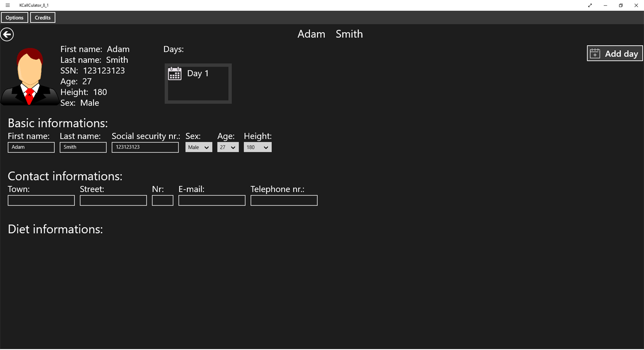Click the Street input field
The width and height of the screenshot is (644, 350).
click(x=113, y=201)
